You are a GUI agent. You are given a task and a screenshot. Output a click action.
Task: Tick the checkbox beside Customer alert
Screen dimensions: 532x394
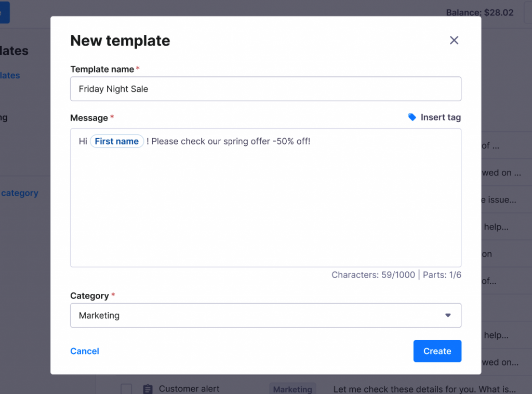126,389
